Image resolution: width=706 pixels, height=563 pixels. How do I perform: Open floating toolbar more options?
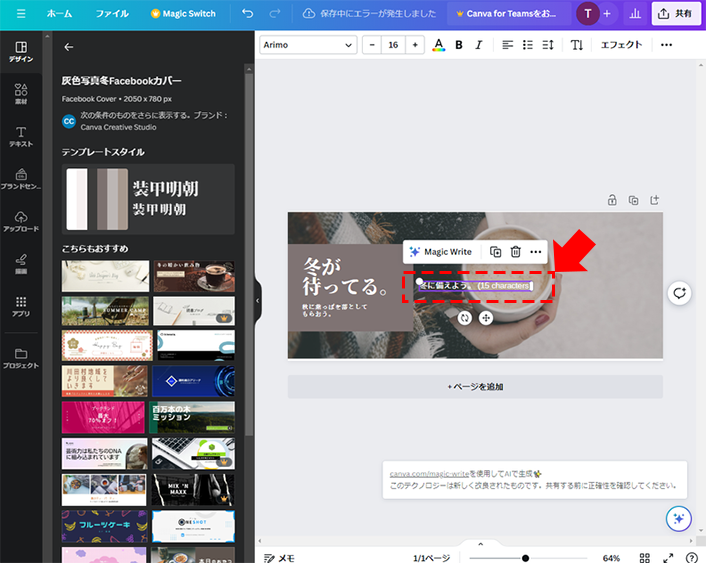pos(535,252)
